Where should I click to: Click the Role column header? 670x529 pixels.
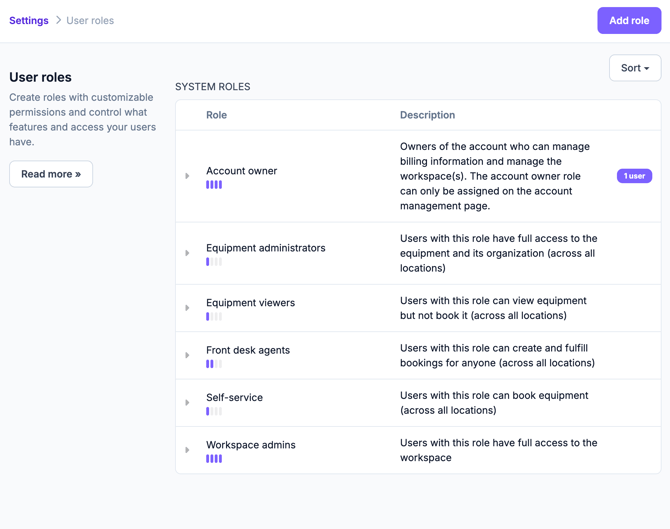(x=216, y=115)
